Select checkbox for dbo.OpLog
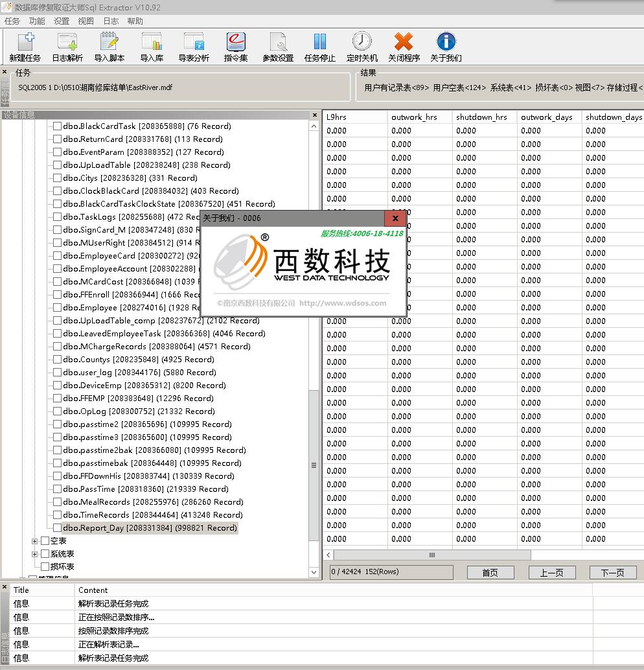 [x=57, y=411]
